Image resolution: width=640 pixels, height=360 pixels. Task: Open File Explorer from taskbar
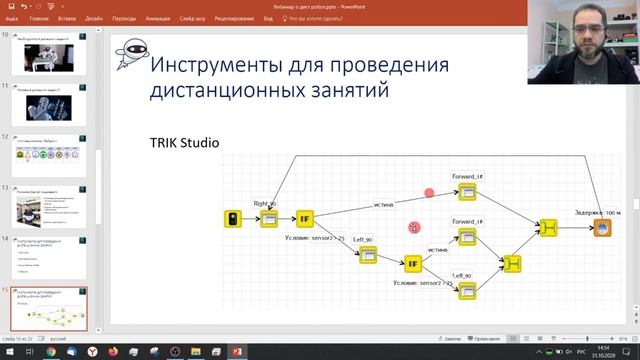(x=196, y=351)
